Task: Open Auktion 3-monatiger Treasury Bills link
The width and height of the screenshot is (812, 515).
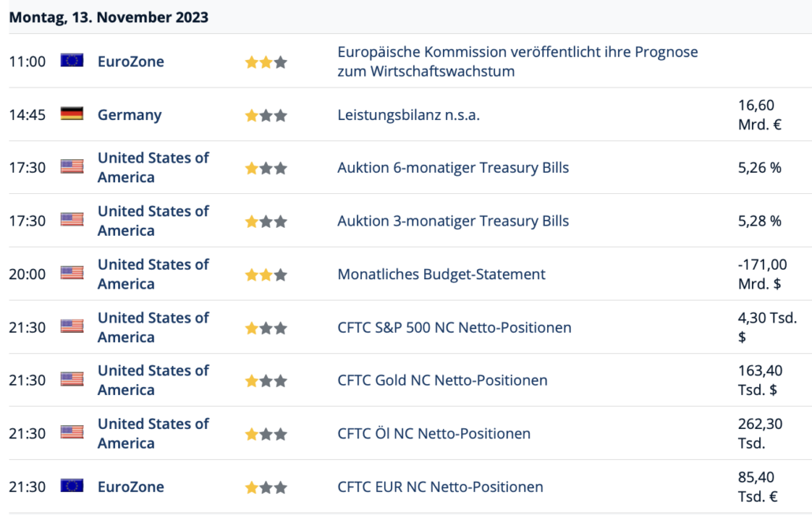Action: coord(453,221)
